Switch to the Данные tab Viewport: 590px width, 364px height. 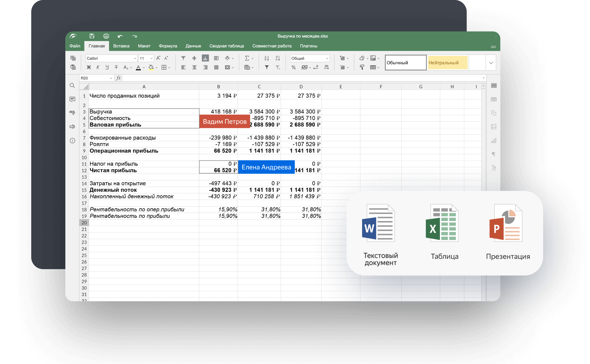click(193, 46)
